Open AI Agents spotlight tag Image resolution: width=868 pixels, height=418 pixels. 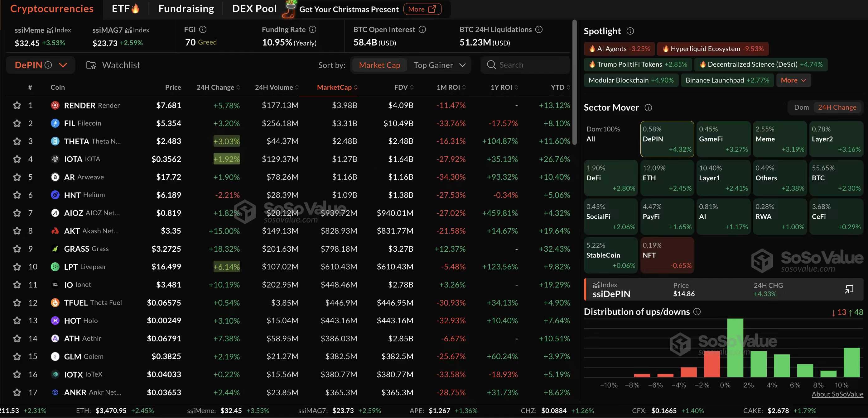pos(619,49)
